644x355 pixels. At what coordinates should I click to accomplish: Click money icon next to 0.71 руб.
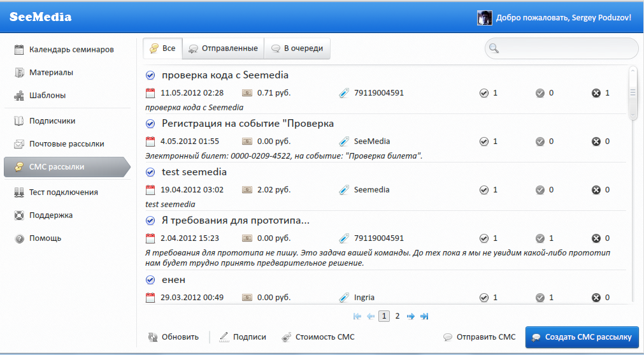tap(247, 93)
